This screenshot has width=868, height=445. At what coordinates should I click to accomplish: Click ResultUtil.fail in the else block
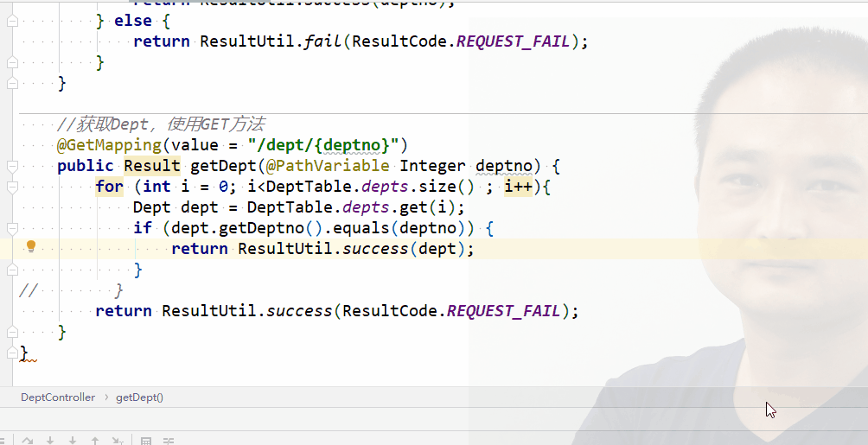(x=270, y=41)
